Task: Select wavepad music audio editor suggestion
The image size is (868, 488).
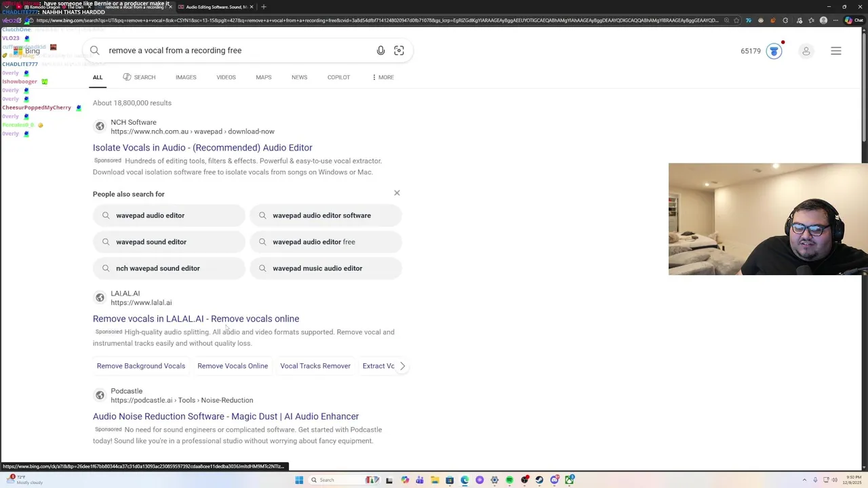Action: 326,268
